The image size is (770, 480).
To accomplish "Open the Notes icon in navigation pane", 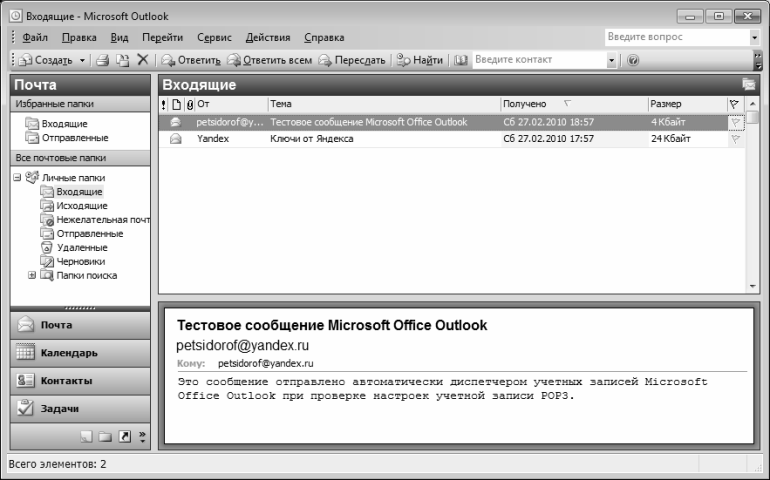I will [86, 436].
